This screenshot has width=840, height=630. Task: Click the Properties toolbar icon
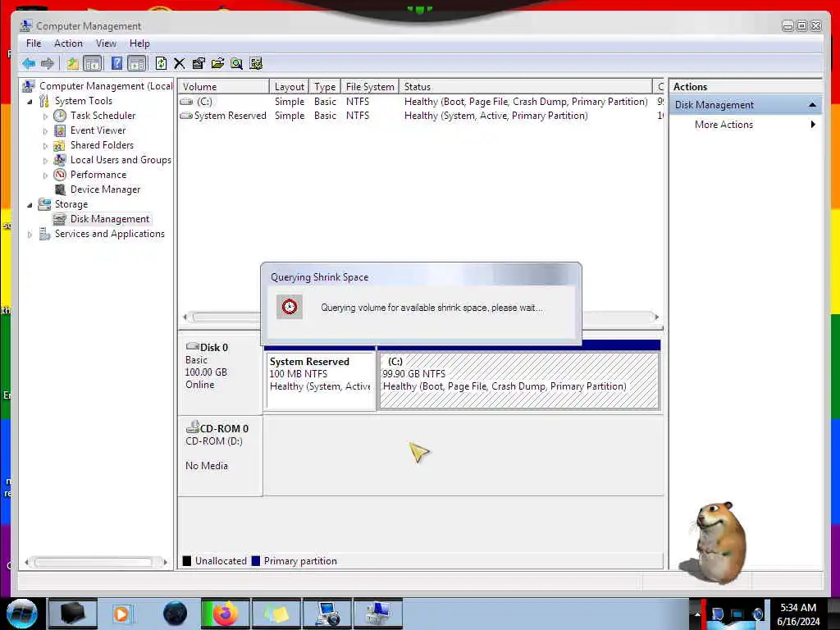pyautogui.click(x=199, y=64)
